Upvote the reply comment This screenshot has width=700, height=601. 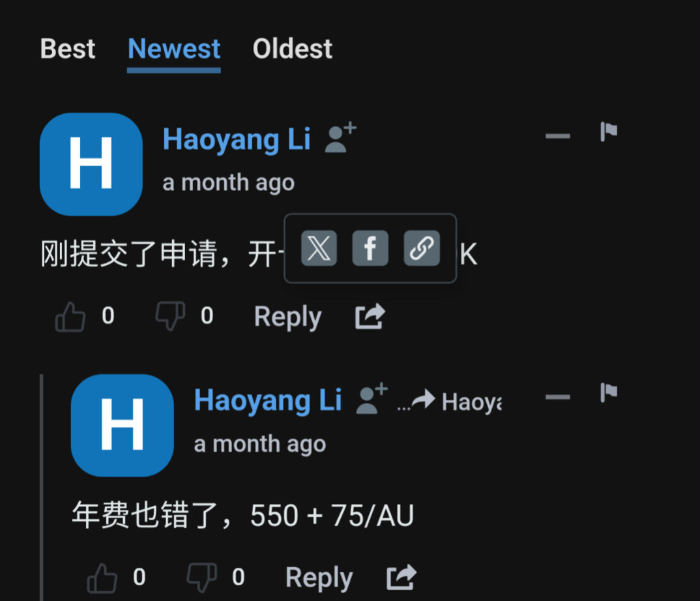[x=102, y=578]
